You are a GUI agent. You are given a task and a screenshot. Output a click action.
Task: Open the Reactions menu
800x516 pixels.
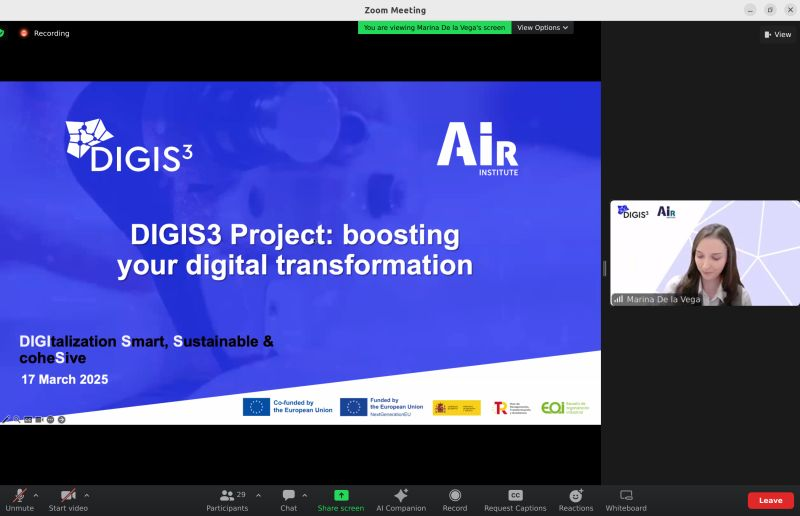576,500
